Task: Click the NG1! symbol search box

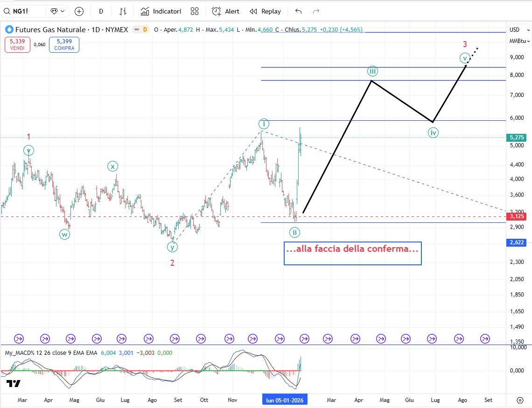Action: (x=23, y=11)
